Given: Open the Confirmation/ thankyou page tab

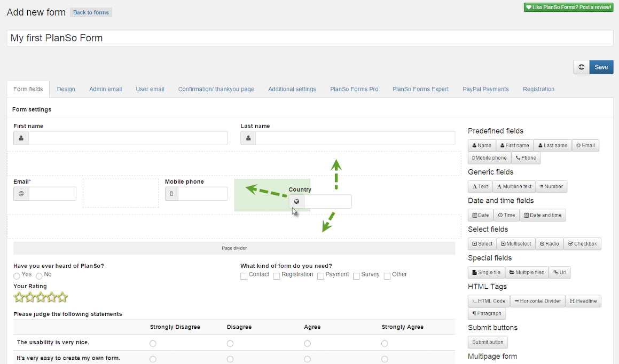Looking at the screenshot, I should [x=216, y=89].
